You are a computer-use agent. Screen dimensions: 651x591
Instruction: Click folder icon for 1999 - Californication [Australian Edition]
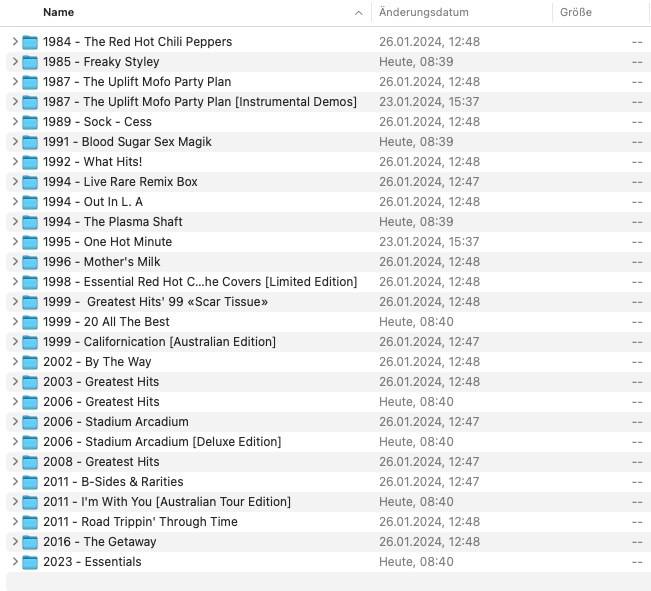pyautogui.click(x=29, y=342)
